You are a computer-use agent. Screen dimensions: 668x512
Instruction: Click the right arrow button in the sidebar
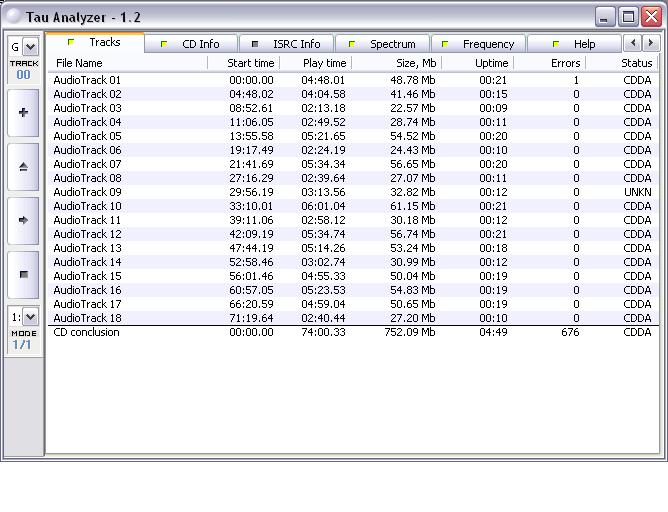[24, 220]
